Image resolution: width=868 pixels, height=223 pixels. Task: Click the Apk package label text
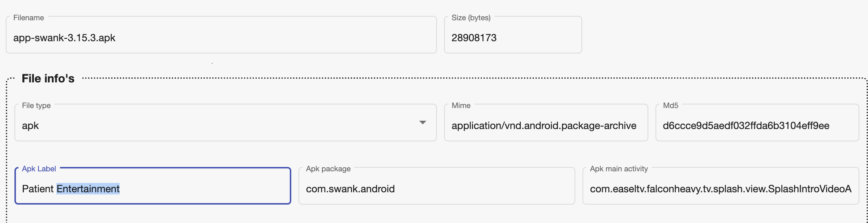click(x=328, y=169)
